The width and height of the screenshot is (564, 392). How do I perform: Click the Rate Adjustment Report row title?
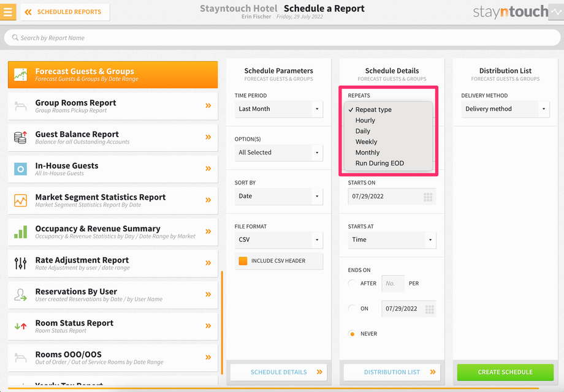[x=82, y=260]
